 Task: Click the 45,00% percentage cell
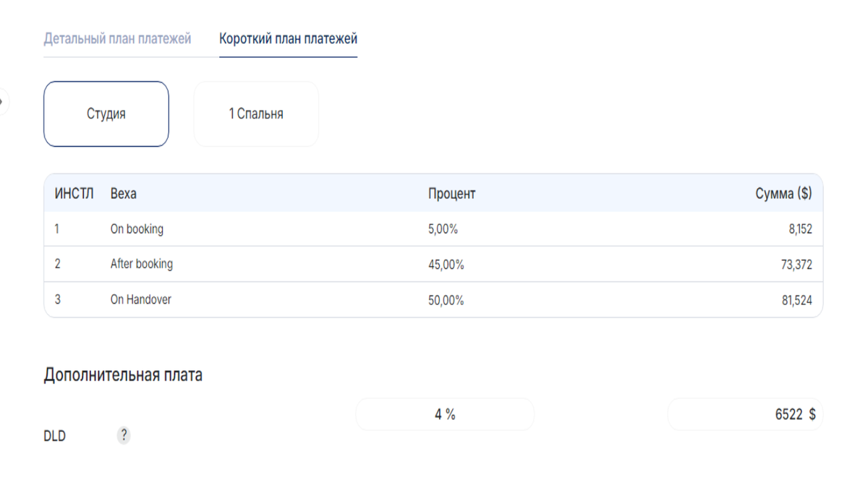[446, 265]
